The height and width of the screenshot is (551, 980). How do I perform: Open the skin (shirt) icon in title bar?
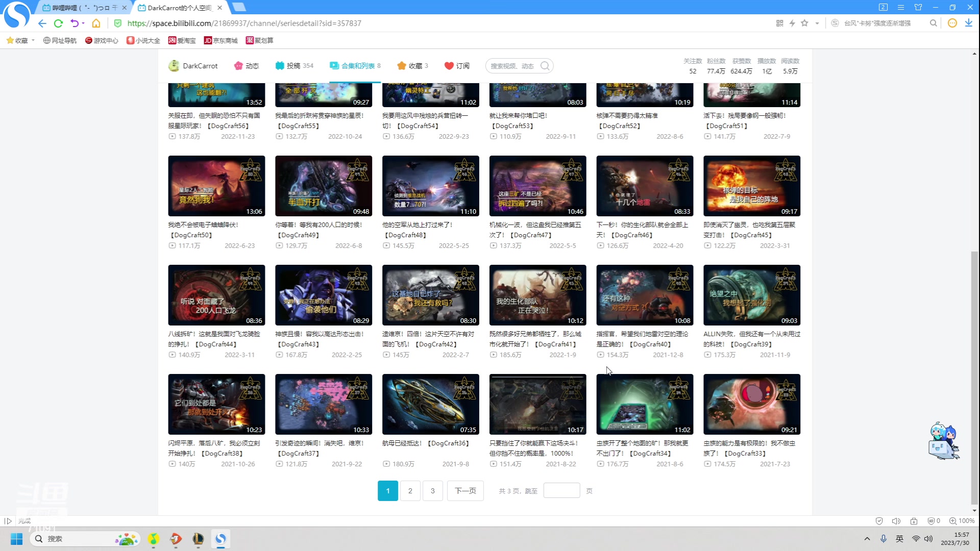(918, 7)
